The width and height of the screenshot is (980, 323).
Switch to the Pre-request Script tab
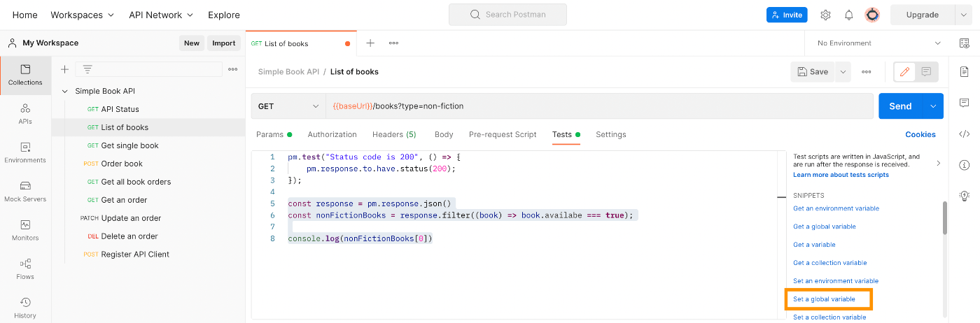click(503, 134)
